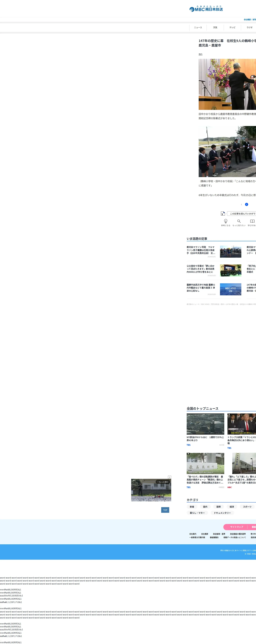This screenshot has width=256, height=644.
Task: Click もっと読む on the floating video
Action: tap(163, 482)
